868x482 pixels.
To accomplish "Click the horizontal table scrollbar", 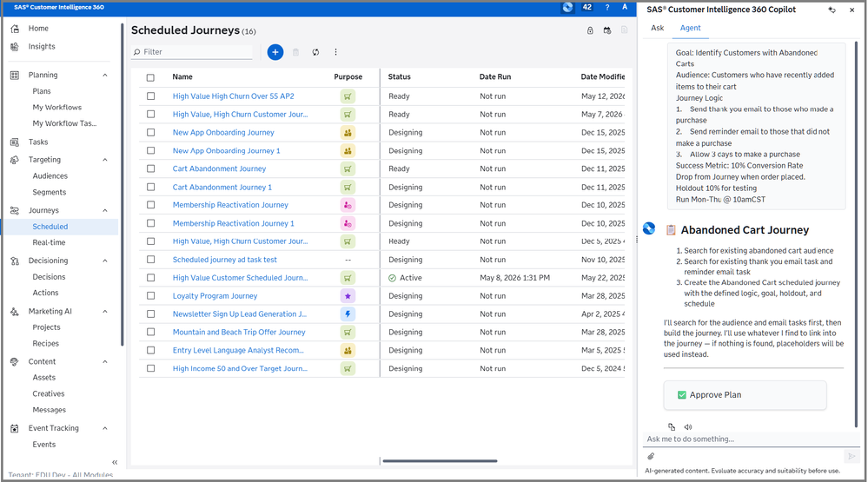I will coord(440,461).
